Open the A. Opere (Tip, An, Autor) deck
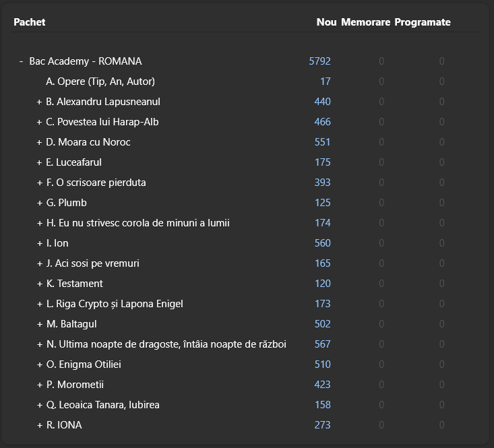This screenshot has width=494, height=448. (x=100, y=82)
